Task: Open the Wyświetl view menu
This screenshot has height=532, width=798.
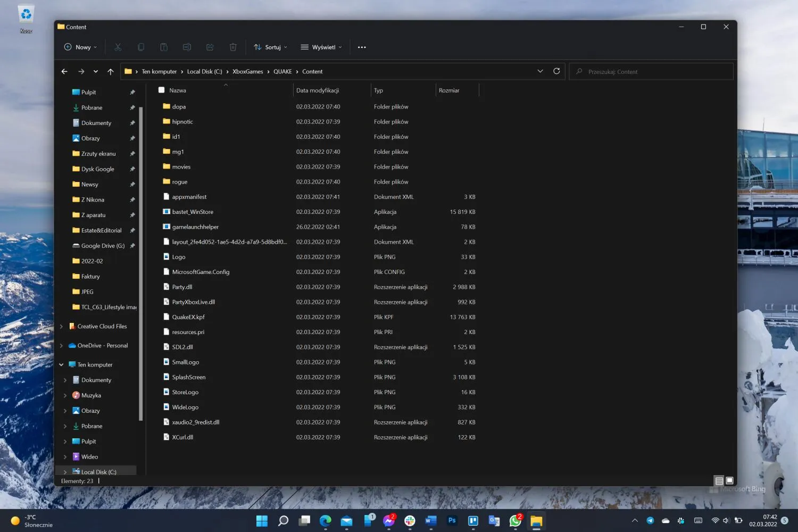Action: click(x=321, y=47)
